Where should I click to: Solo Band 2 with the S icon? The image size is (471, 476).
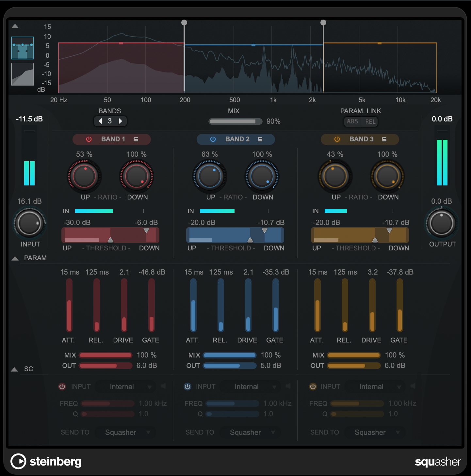click(260, 139)
